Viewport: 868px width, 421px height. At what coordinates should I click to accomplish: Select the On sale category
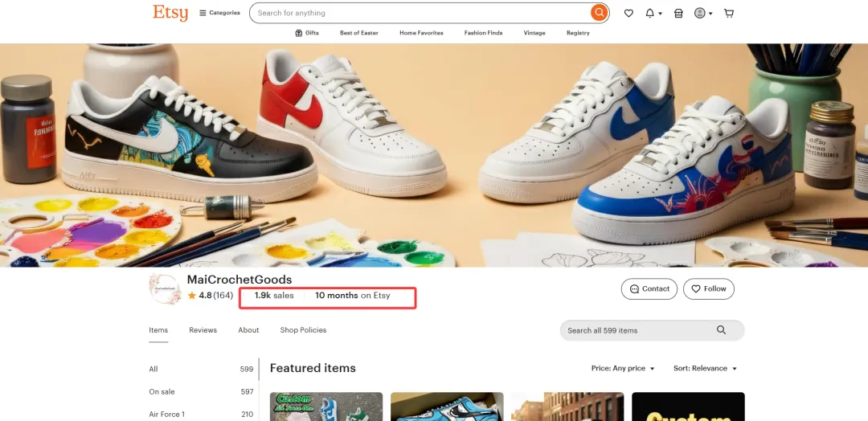pos(201,392)
